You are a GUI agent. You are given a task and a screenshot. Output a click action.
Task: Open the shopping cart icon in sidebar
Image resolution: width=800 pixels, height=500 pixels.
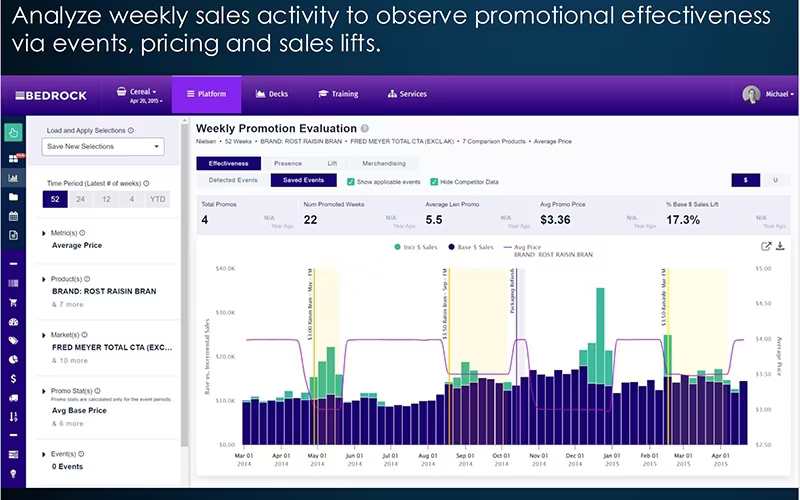pos(13,303)
